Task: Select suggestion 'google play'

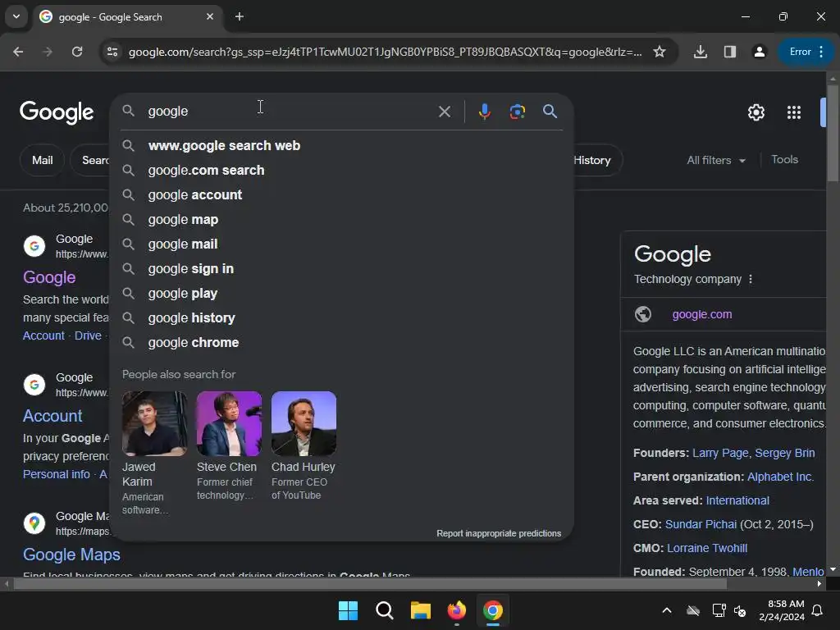Action: 342,294
